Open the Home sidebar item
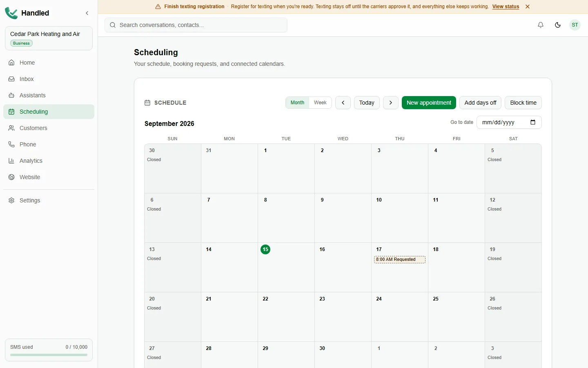 coord(49,63)
